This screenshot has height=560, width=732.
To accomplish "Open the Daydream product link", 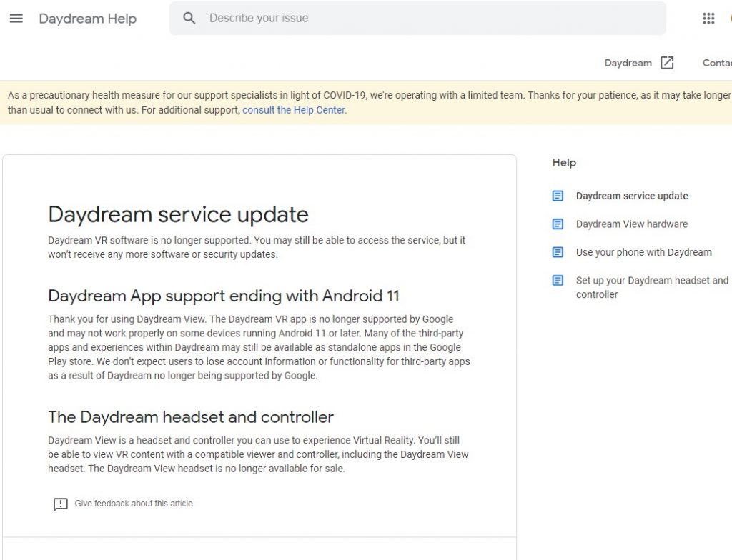I will [628, 63].
